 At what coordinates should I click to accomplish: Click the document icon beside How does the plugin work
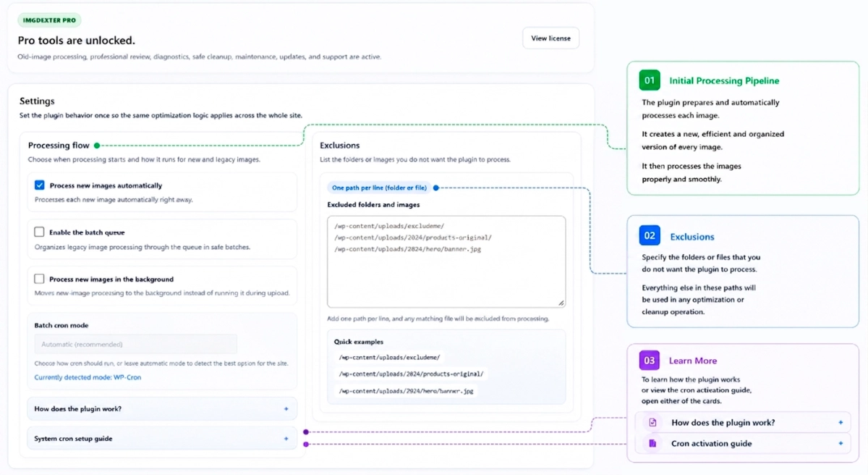coord(652,423)
